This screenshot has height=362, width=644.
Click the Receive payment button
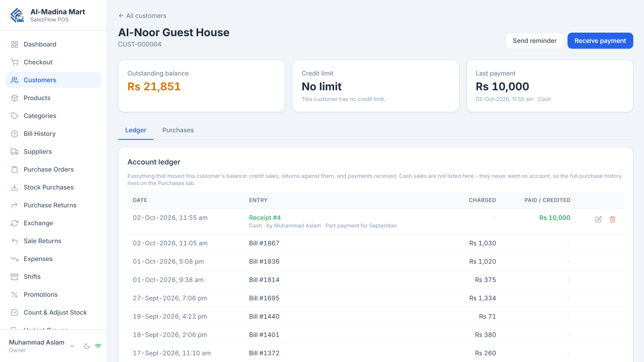[x=600, y=41]
